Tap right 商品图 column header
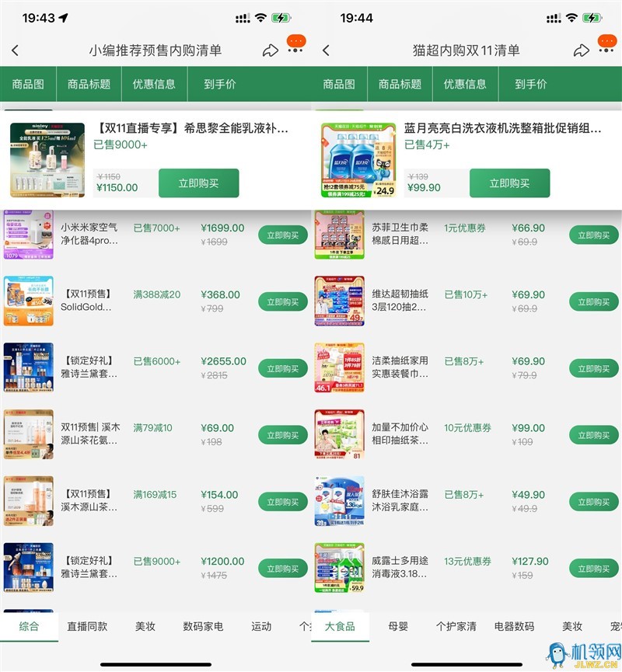 (x=339, y=84)
